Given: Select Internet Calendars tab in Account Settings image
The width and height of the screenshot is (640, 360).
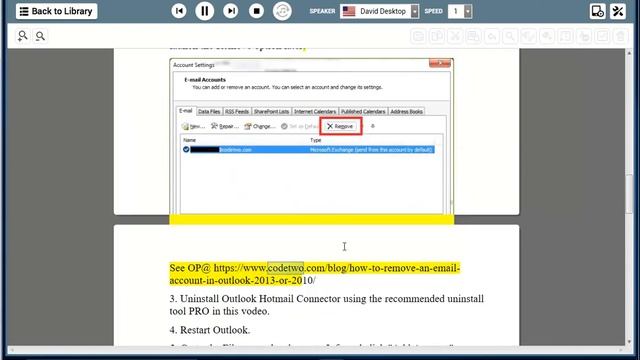Looking at the screenshot, I should coord(315,111).
